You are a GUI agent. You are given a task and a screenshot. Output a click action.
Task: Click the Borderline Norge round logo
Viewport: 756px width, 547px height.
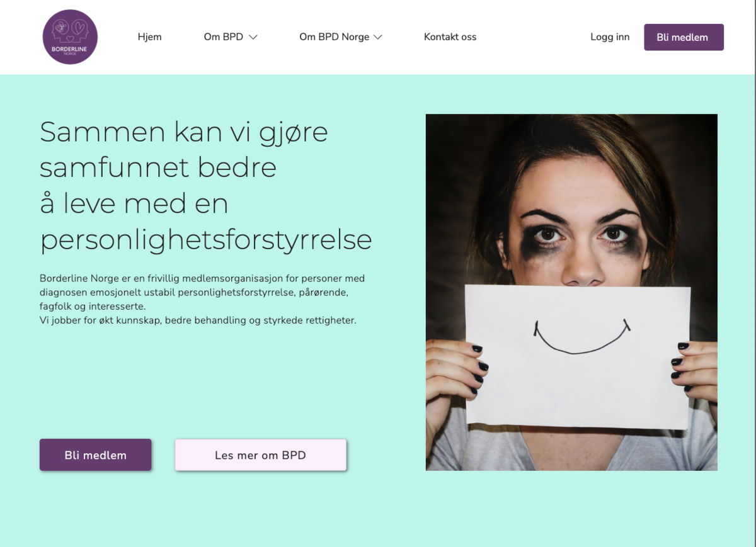point(70,37)
